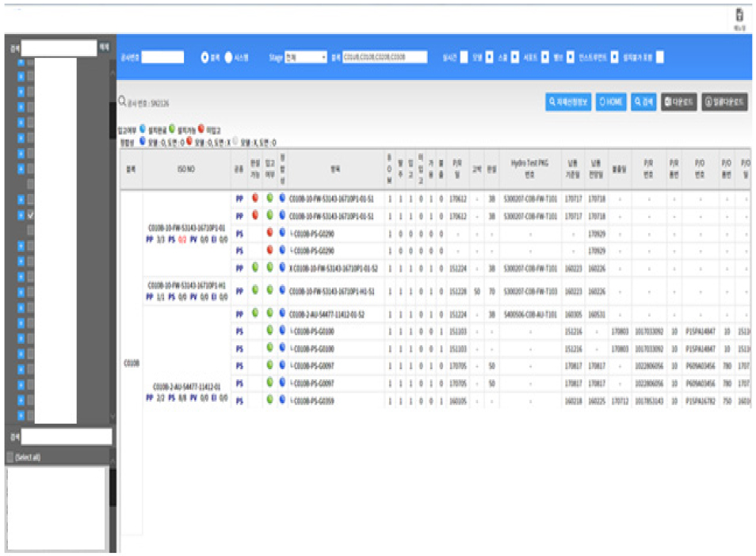This screenshot has height=556, width=756.
Task: Click the left tree panel's vertical scrollbar
Action: [x=113, y=241]
